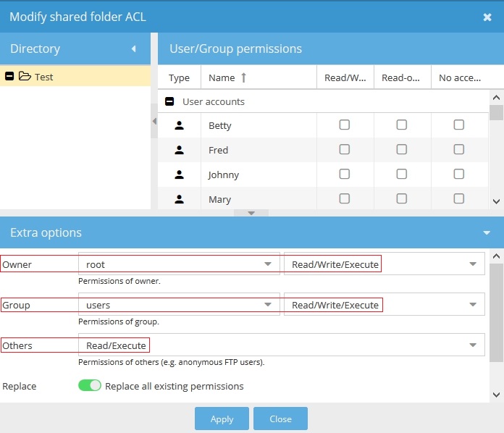504x433 pixels.
Task: Click Johnny's user icon
Action: pyautogui.click(x=180, y=175)
